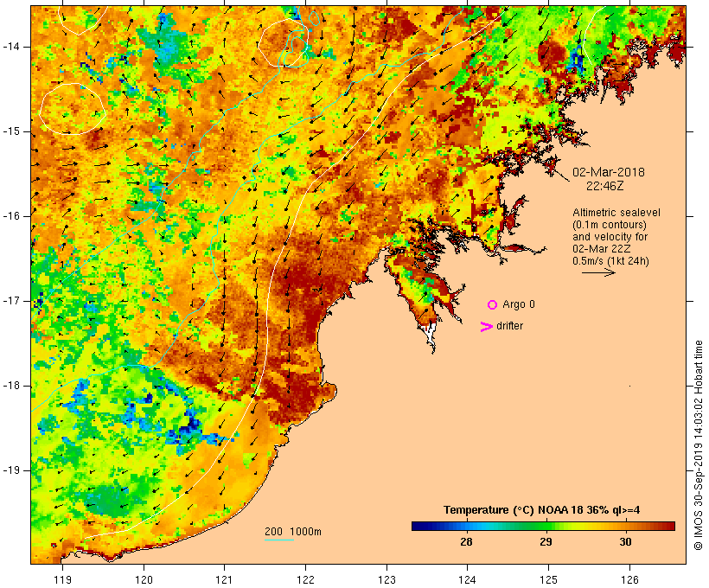This screenshot has height=588, width=709.
Task: Click the '(0.1m contours)' text
Action: point(610,225)
